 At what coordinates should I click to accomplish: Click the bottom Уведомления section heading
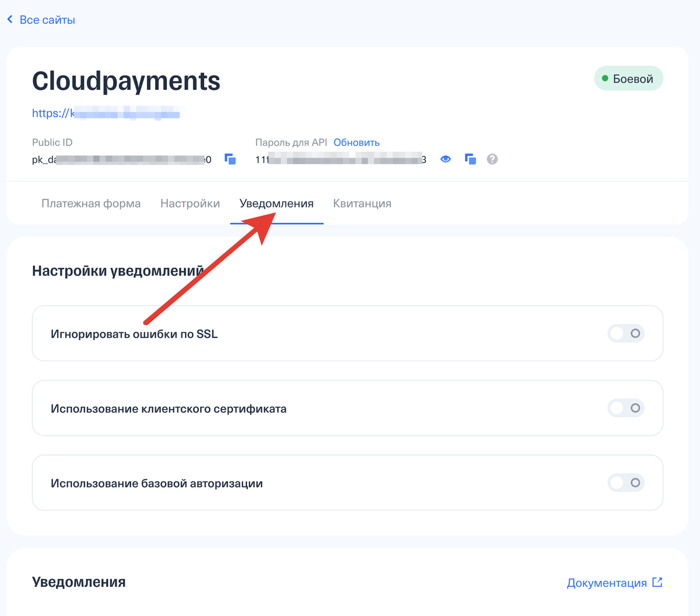click(79, 582)
